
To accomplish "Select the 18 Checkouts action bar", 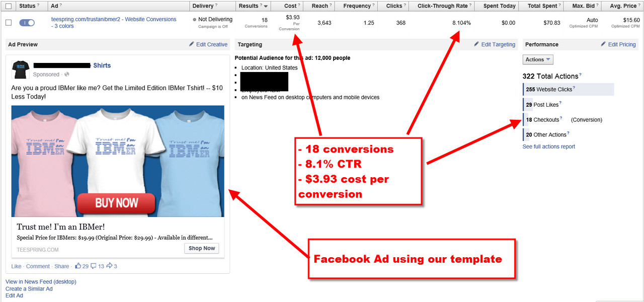I will (x=569, y=120).
